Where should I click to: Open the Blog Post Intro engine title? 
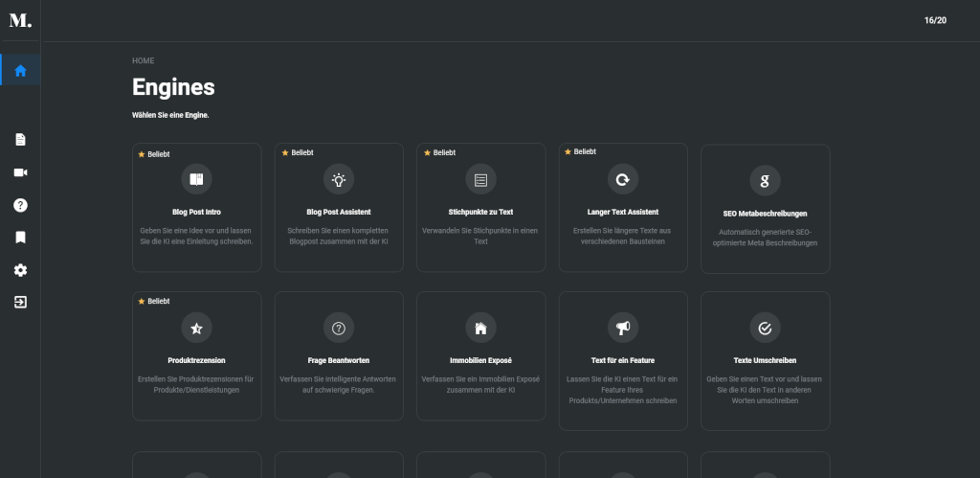(x=197, y=212)
